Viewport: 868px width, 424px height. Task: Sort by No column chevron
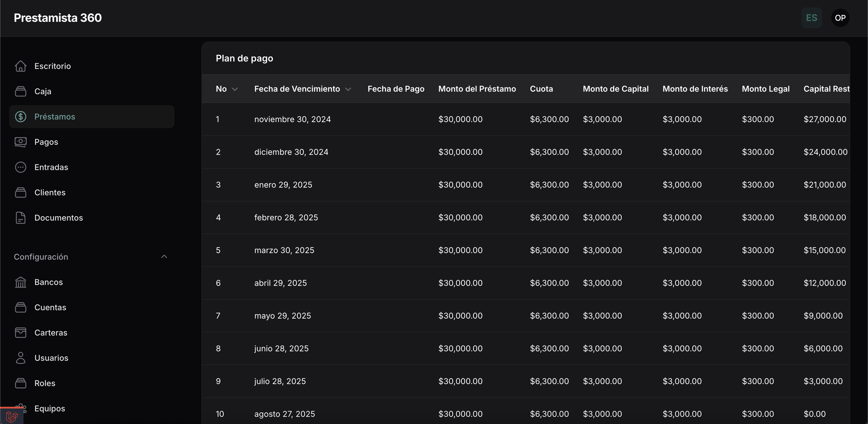[x=235, y=89]
